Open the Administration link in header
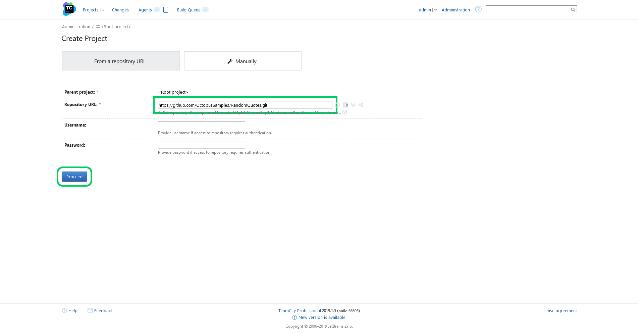 click(x=456, y=10)
